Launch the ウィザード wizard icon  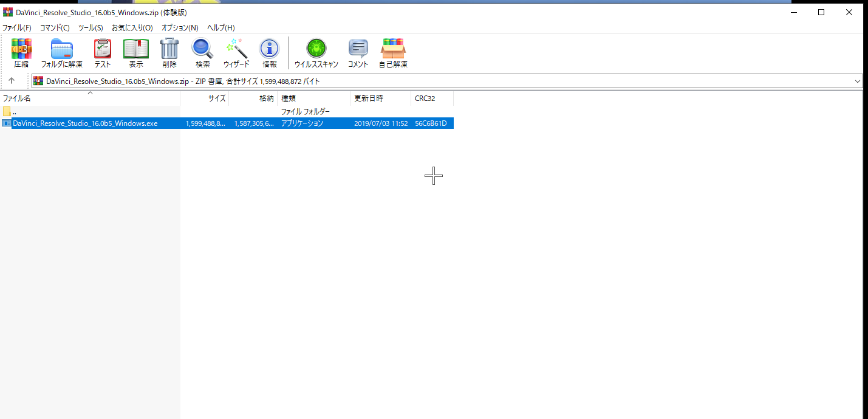[236, 52]
